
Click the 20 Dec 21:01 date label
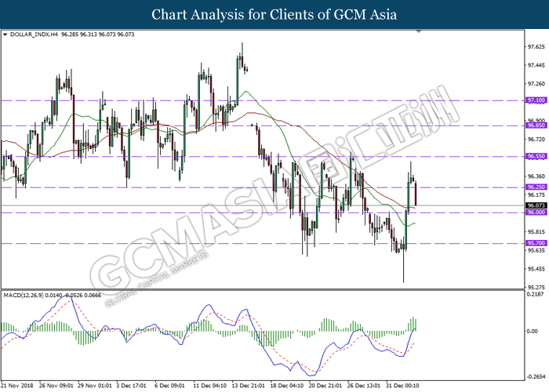point(325,386)
